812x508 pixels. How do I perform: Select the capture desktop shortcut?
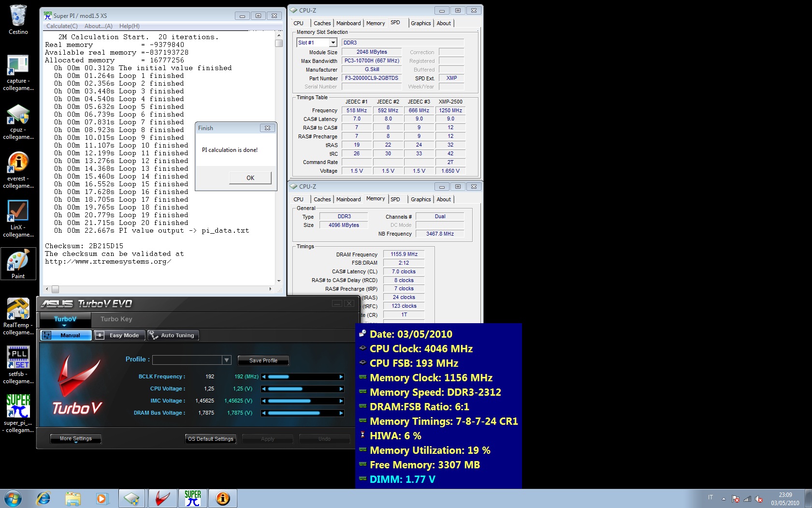(x=18, y=73)
